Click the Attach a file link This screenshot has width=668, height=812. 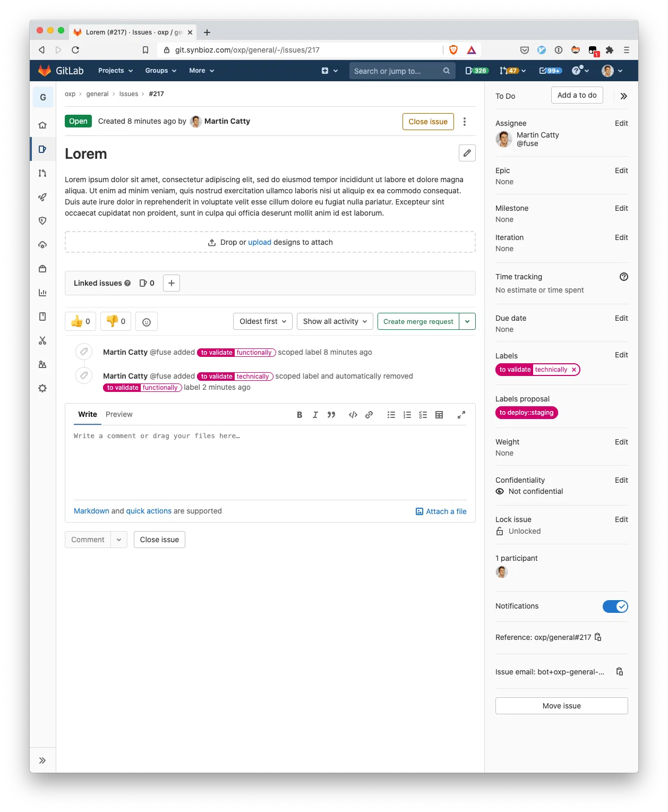[441, 511]
